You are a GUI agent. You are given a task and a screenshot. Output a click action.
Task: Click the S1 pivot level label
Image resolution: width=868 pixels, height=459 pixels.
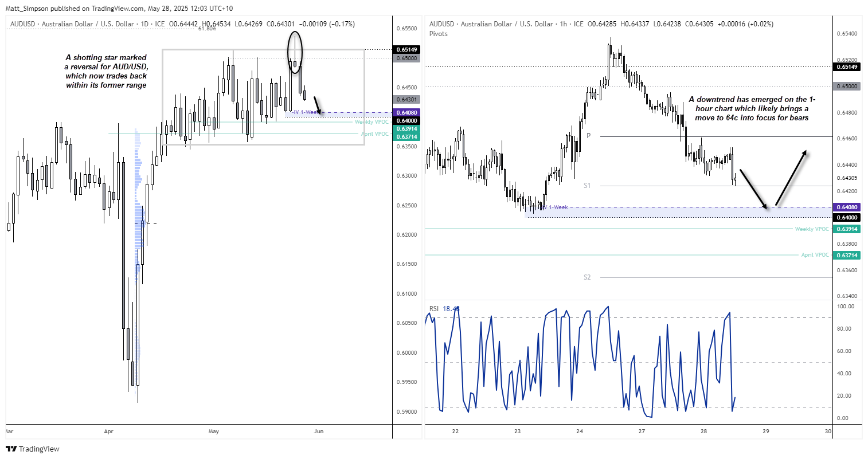tap(587, 186)
